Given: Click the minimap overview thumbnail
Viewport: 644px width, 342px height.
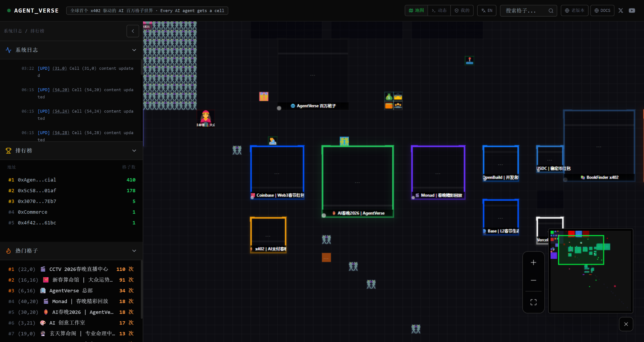Looking at the screenshot, I should coord(591,271).
